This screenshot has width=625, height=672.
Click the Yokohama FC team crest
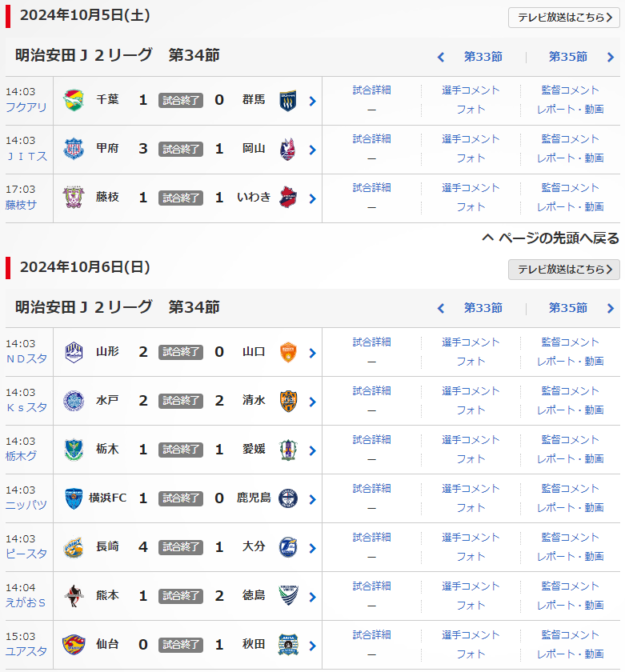pos(74,498)
